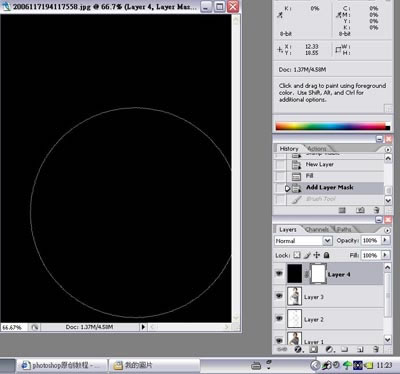
Task: Click the document icon in the image title bar
Action: pos(6,7)
